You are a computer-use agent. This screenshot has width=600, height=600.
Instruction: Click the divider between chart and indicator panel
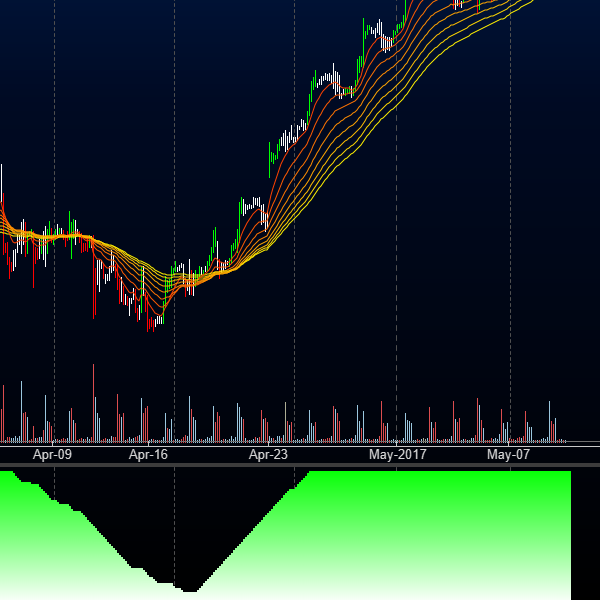point(300,465)
